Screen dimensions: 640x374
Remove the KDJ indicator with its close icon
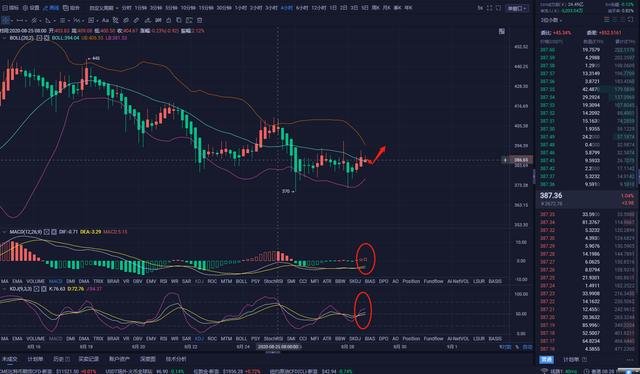[44, 289]
